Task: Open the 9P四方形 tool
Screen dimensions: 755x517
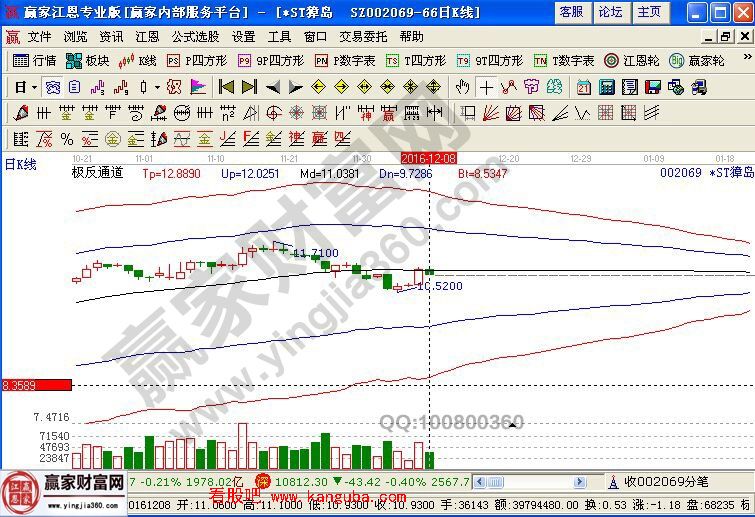Action: [x=271, y=61]
